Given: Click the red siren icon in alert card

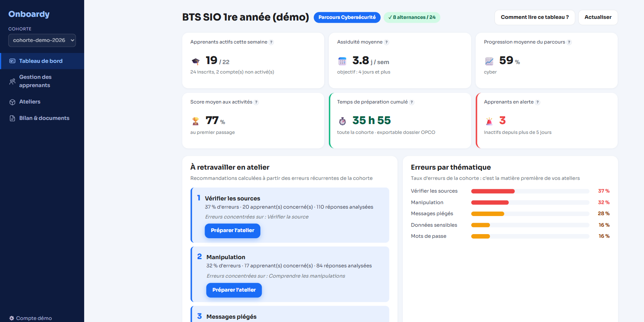Looking at the screenshot, I should 489,121.
